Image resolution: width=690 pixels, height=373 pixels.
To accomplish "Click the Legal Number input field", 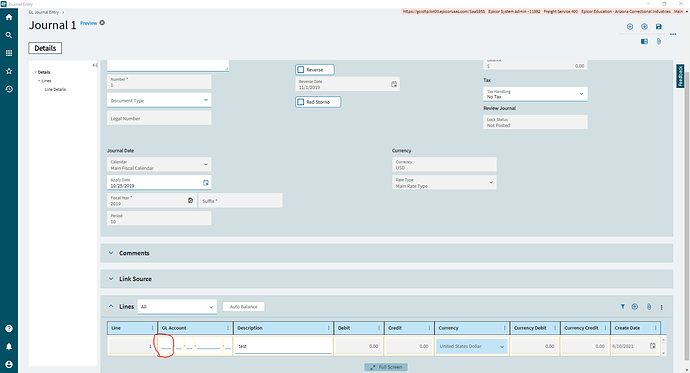I will click(x=159, y=118).
